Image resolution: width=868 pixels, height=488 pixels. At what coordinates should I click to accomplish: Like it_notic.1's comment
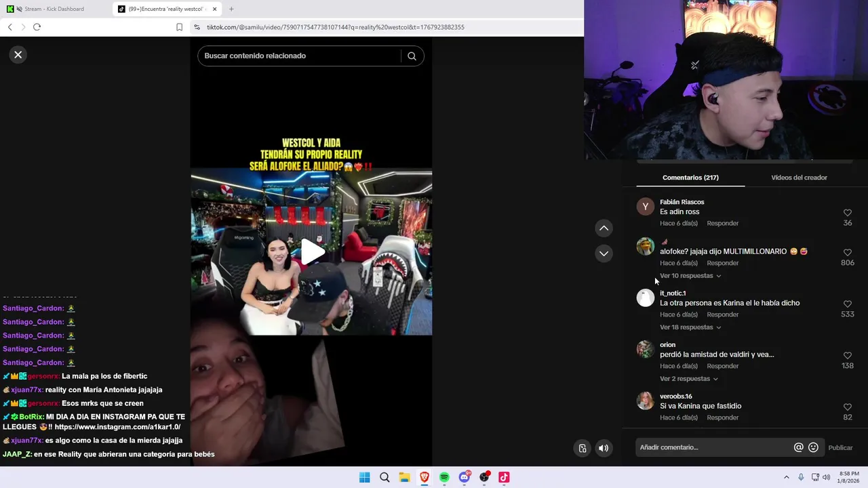(x=848, y=304)
